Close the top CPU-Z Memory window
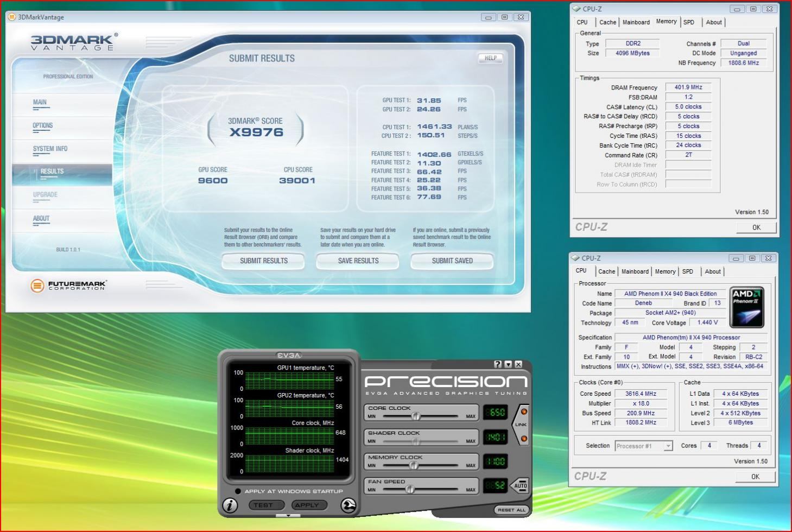This screenshot has height=532, width=792. coord(769,9)
